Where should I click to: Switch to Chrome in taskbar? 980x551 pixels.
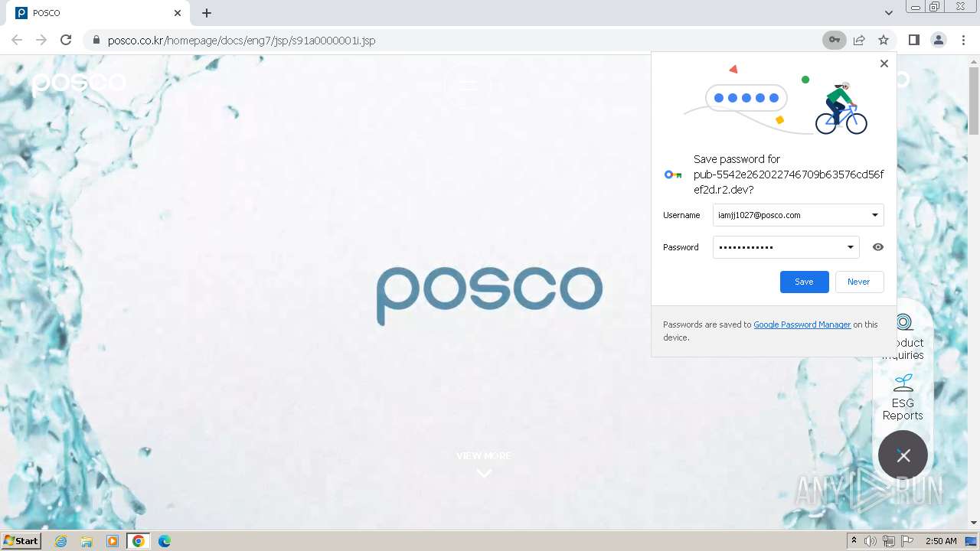pyautogui.click(x=139, y=541)
